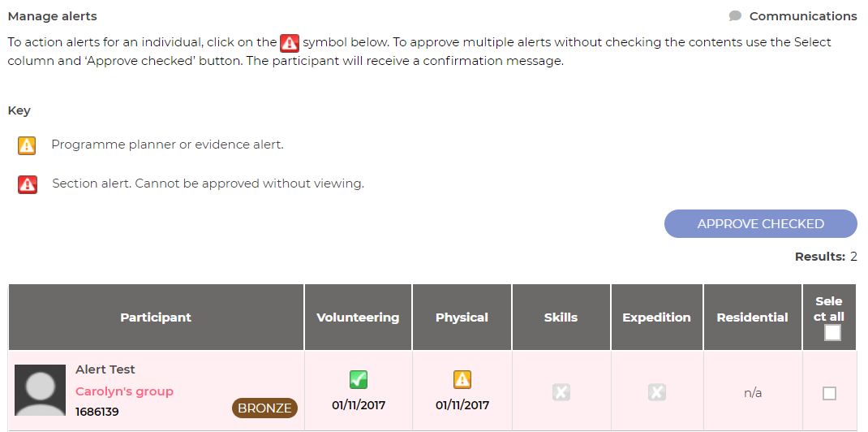This screenshot has width=868, height=432.
Task: Click the Alert Test participant name
Action: tap(105, 369)
